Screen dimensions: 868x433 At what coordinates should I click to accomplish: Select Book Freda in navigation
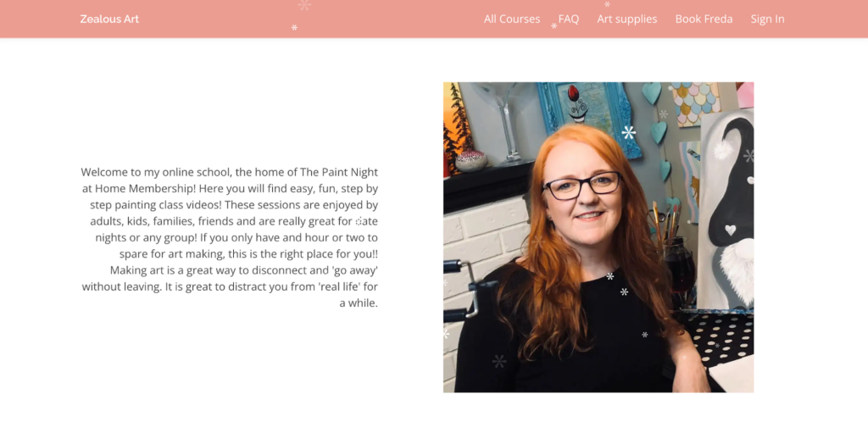point(704,19)
